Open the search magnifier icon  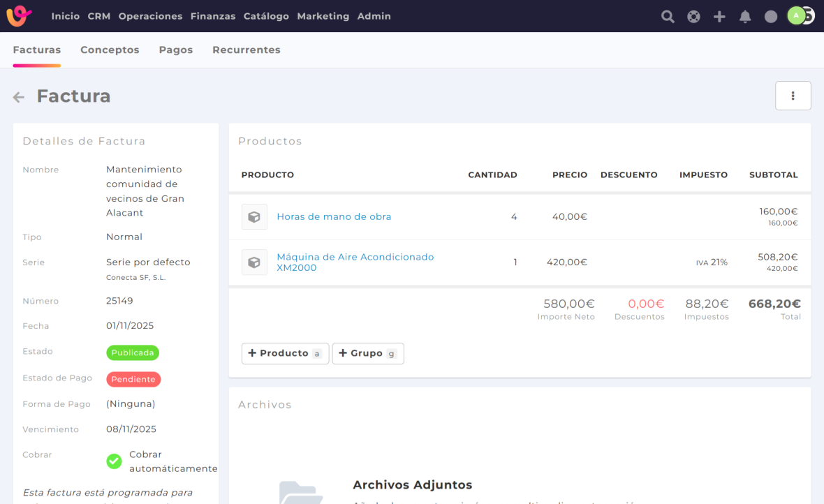(x=668, y=17)
